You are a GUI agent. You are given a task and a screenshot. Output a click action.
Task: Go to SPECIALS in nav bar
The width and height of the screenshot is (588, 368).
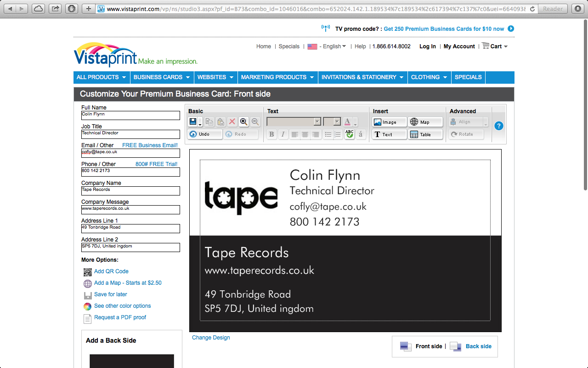pos(468,77)
